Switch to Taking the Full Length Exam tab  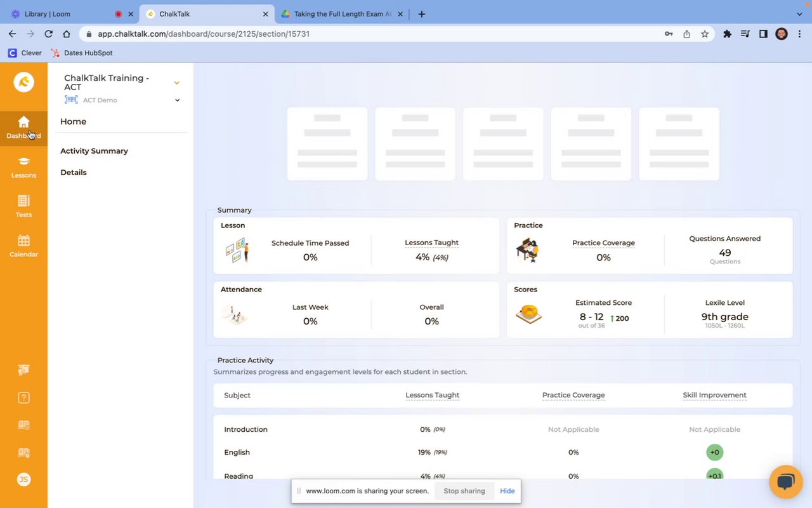pos(343,14)
